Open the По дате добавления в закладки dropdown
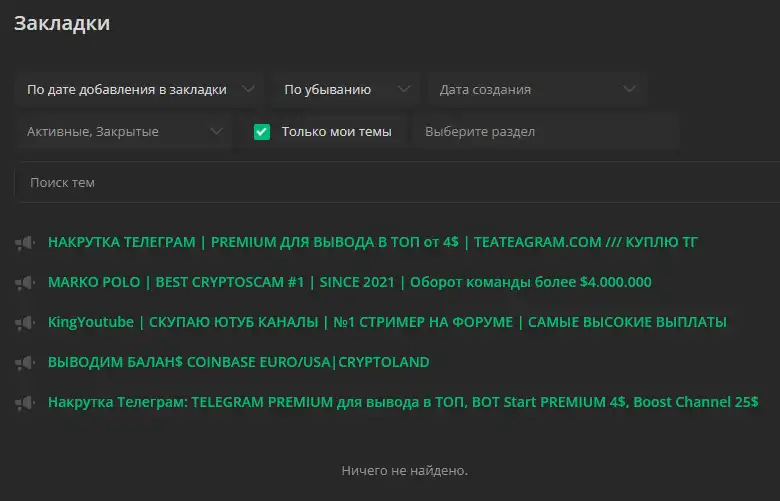Viewport: 780px width, 501px height. coord(138,90)
